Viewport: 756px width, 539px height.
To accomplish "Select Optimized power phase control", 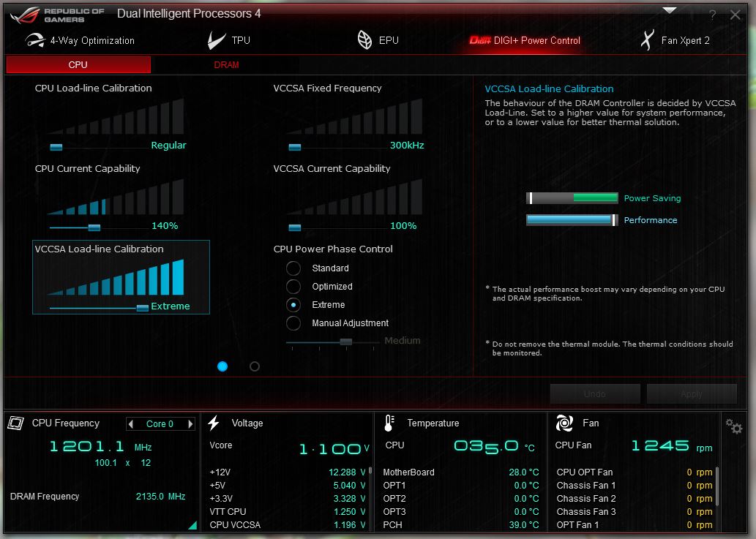I will [293, 287].
